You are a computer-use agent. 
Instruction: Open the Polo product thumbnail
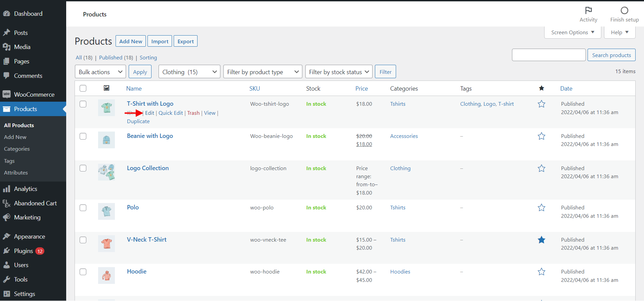(106, 211)
